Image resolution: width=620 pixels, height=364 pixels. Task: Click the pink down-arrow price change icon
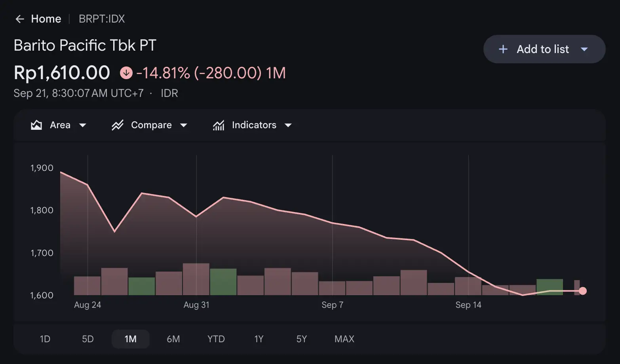point(126,73)
